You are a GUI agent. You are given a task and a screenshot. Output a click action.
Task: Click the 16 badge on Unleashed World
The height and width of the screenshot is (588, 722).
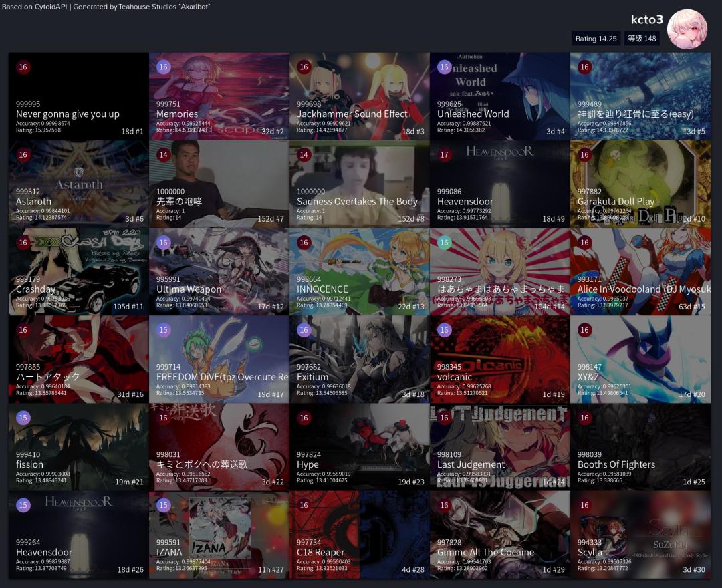tap(444, 67)
